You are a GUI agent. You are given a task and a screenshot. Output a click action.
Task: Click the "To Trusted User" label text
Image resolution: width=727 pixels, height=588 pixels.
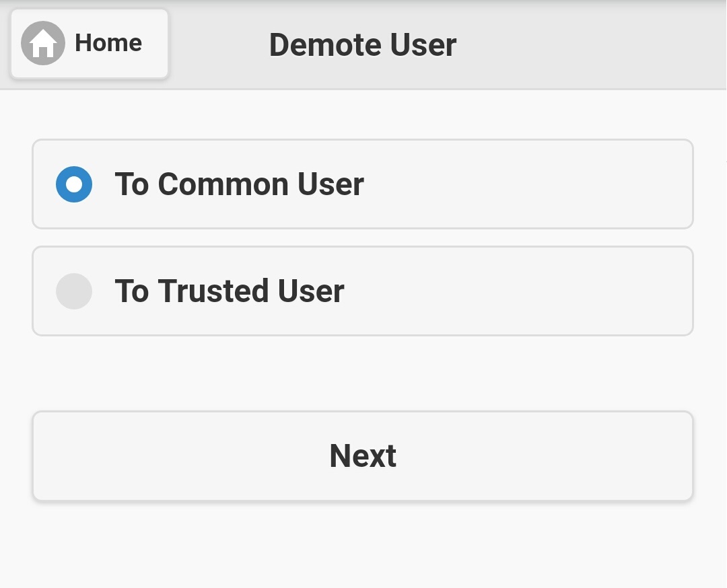pyautogui.click(x=230, y=291)
